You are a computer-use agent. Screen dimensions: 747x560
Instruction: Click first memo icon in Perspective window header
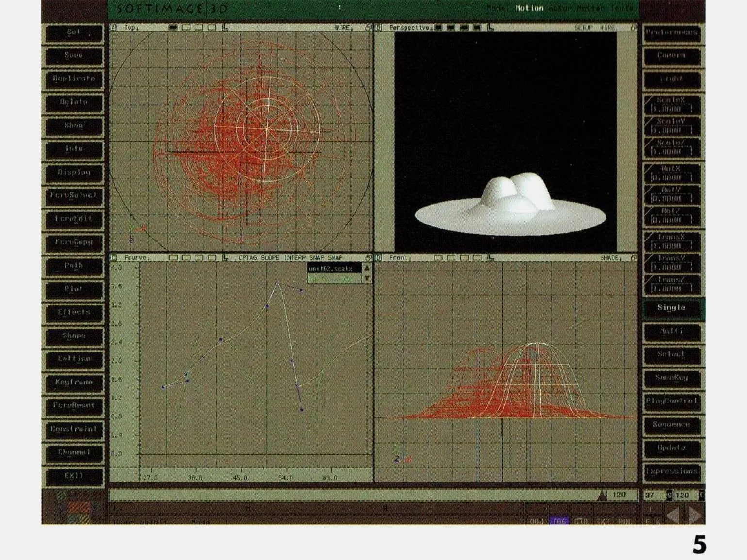(x=438, y=28)
